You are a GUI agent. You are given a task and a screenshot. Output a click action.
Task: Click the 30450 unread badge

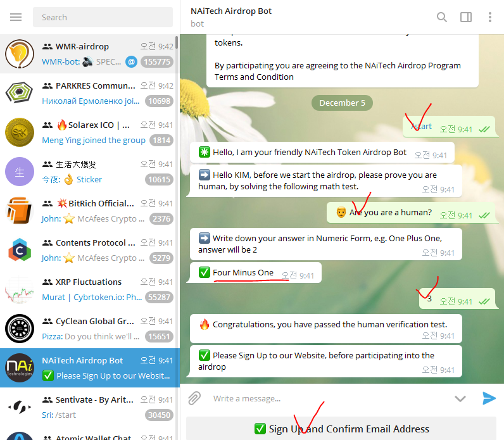point(159,415)
